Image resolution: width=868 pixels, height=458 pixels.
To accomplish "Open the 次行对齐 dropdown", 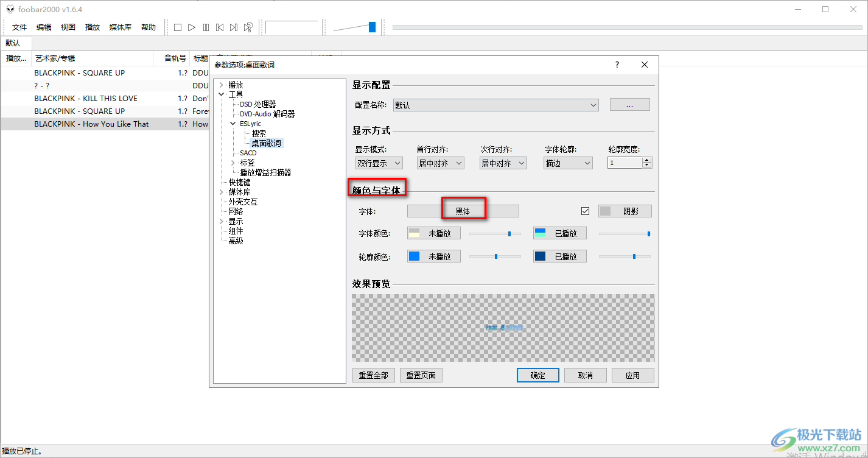I will [x=503, y=163].
